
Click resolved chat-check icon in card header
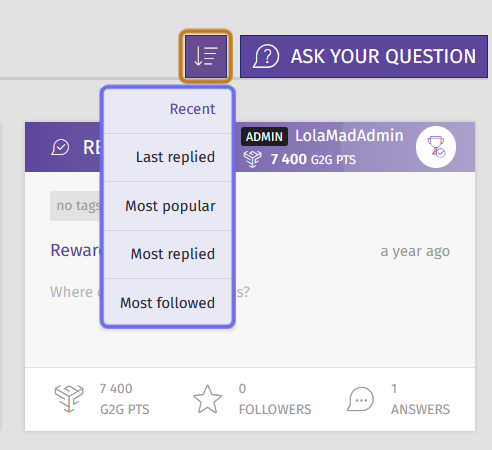pyautogui.click(x=60, y=147)
